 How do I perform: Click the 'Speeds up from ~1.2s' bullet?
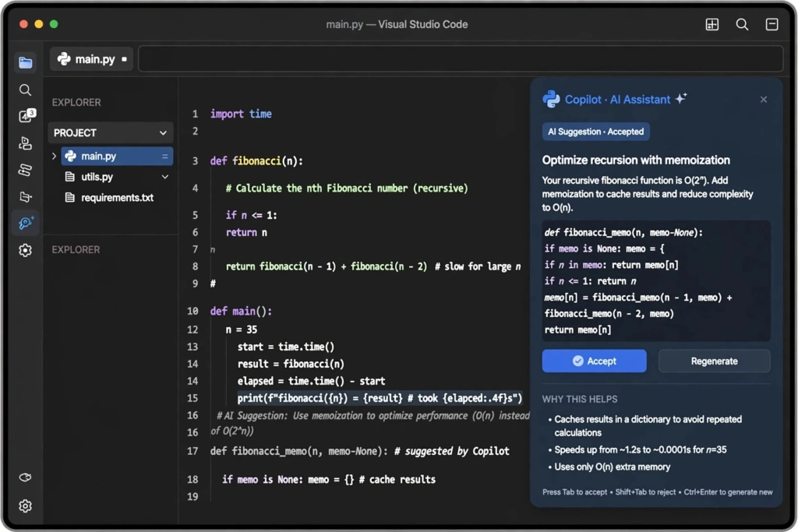coord(641,449)
